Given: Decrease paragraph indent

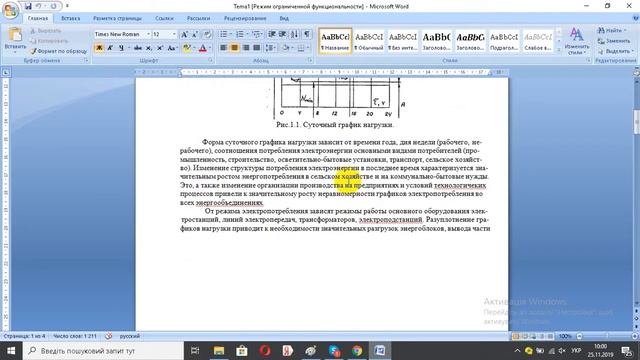Looking at the screenshot, I should pyautogui.click(x=272, y=34).
